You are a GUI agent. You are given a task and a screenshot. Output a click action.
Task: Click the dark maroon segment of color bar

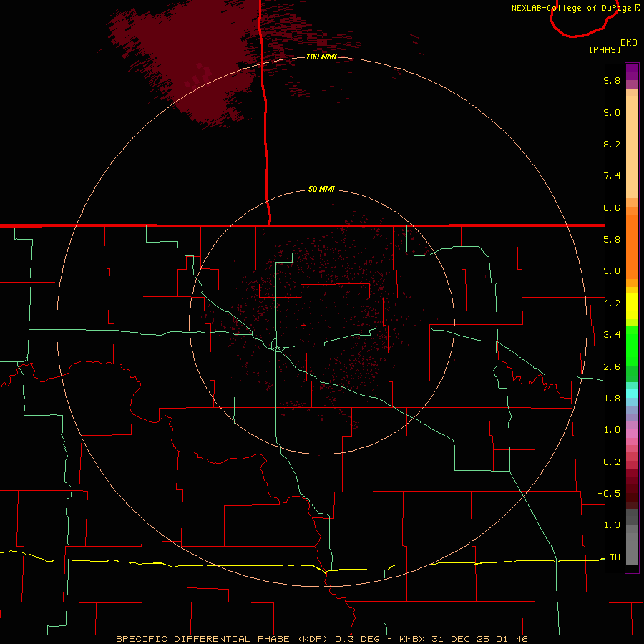click(632, 489)
